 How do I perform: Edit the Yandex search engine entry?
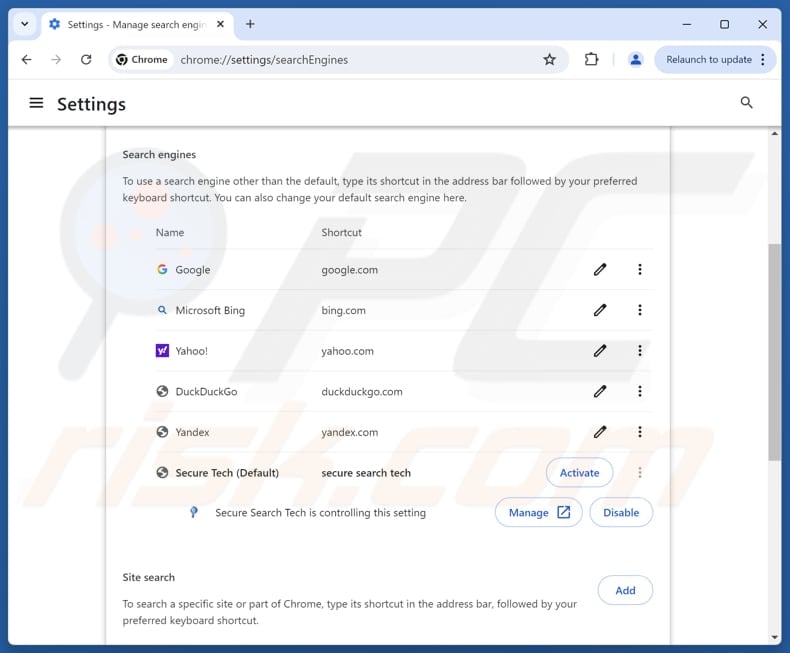click(600, 432)
